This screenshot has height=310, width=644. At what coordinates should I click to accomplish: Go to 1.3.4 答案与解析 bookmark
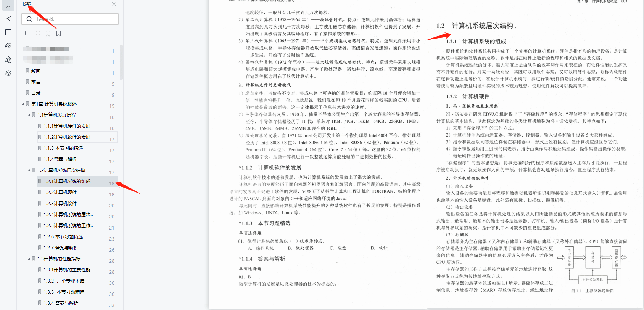[61, 303]
